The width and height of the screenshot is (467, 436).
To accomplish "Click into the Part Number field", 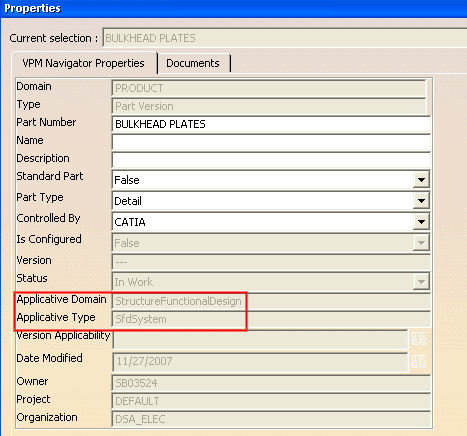I will pos(271,124).
